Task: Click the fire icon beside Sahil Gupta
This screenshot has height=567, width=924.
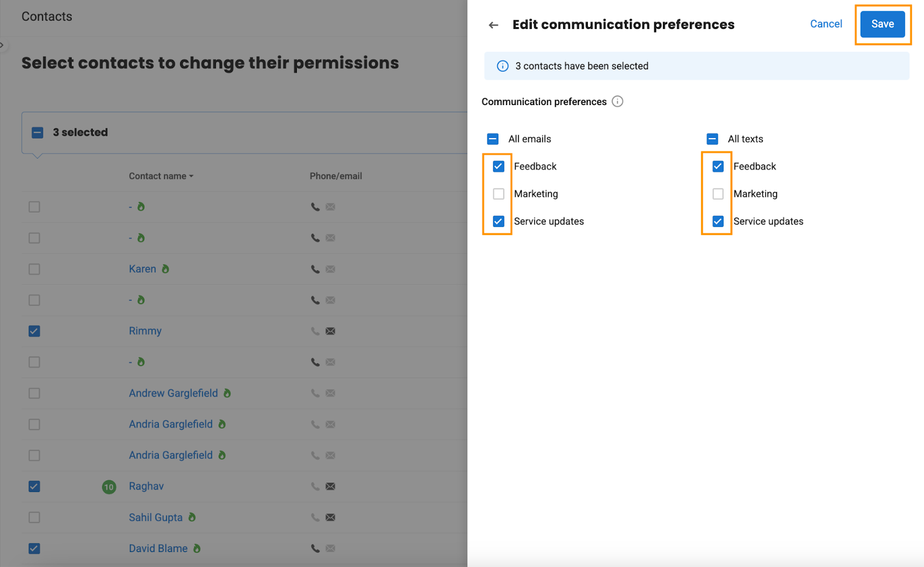Action: (192, 517)
